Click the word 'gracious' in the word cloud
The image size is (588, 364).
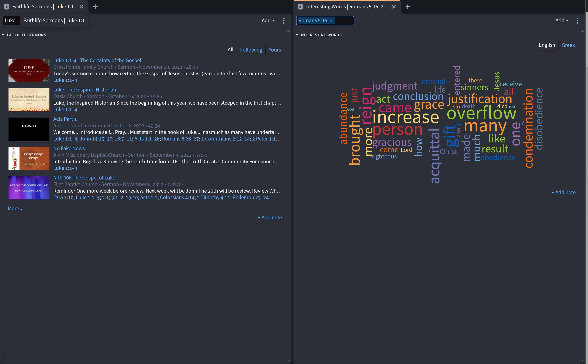[x=392, y=142]
